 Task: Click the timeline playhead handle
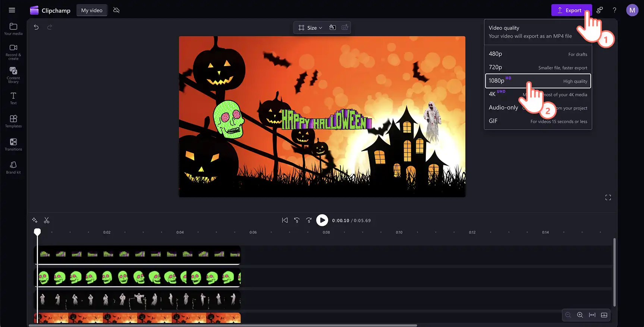37,232
